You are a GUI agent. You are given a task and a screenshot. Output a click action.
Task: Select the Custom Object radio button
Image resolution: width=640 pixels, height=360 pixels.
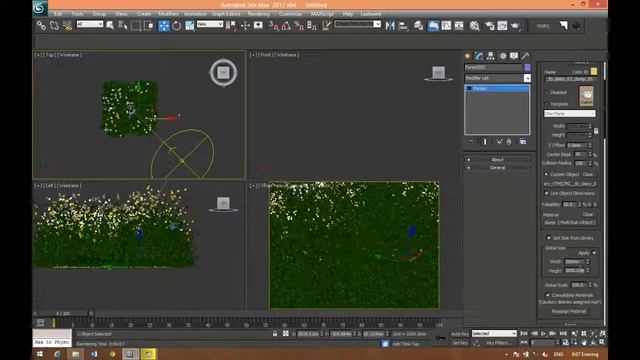pos(547,174)
